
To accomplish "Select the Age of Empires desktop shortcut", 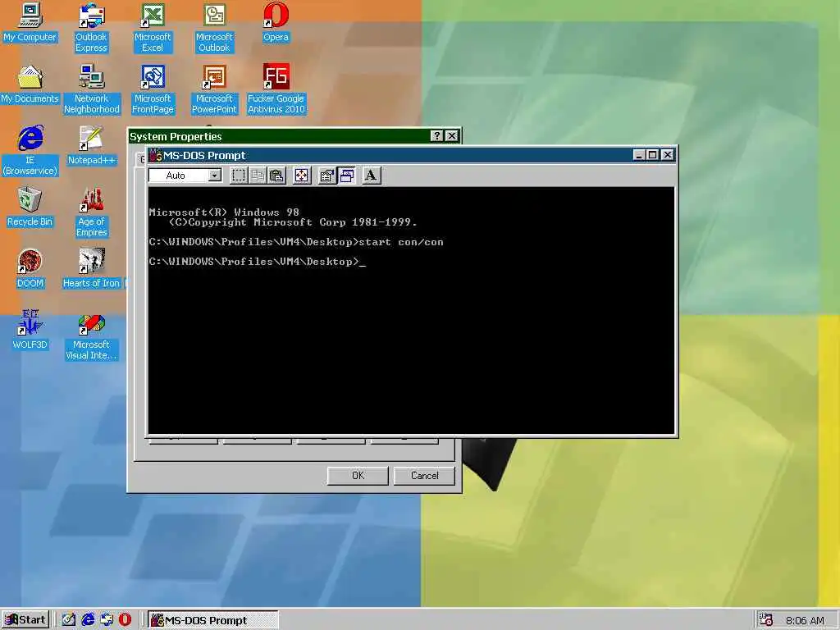I will 92,212.
